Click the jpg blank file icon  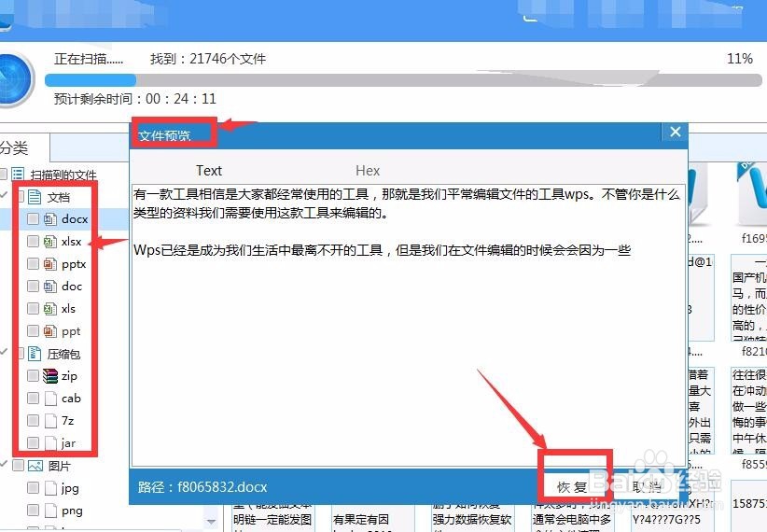[50, 488]
